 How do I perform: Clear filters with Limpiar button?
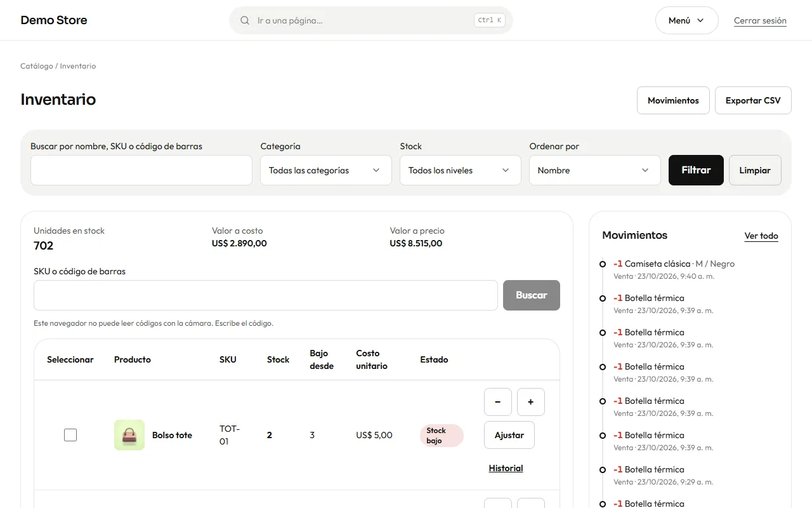[755, 170]
